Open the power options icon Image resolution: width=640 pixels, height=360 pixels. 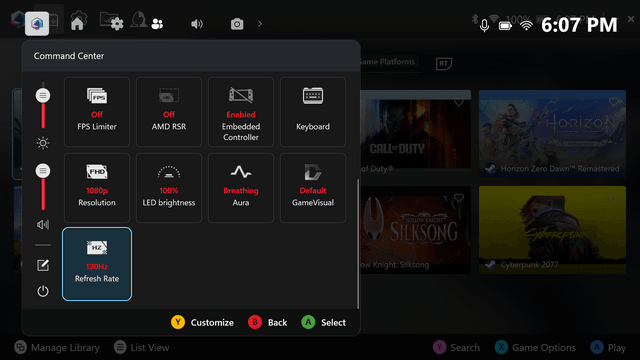click(43, 291)
